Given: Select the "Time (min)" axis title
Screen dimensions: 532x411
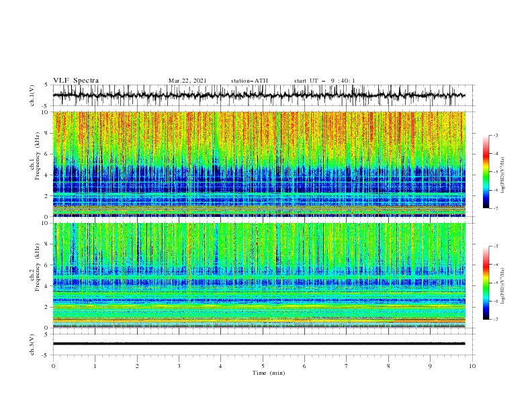Looking at the screenshot, I should point(269,373).
